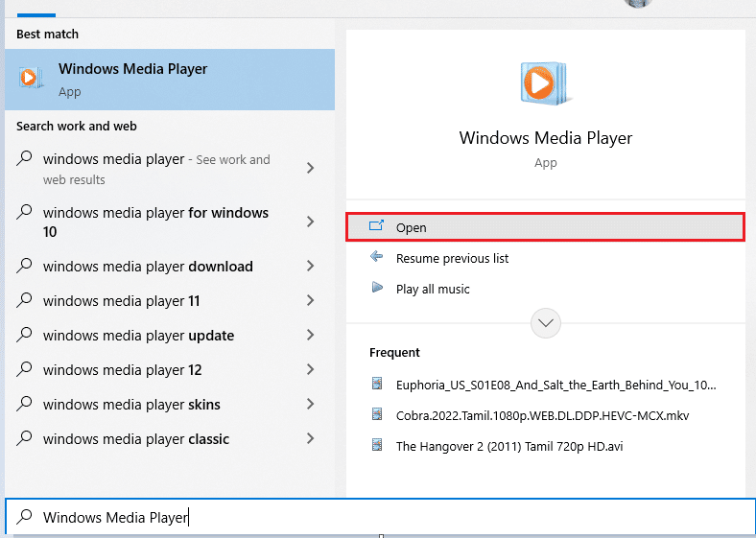Select Windows Media Player best match result
Image resolution: width=756 pixels, height=538 pixels.
click(170, 80)
